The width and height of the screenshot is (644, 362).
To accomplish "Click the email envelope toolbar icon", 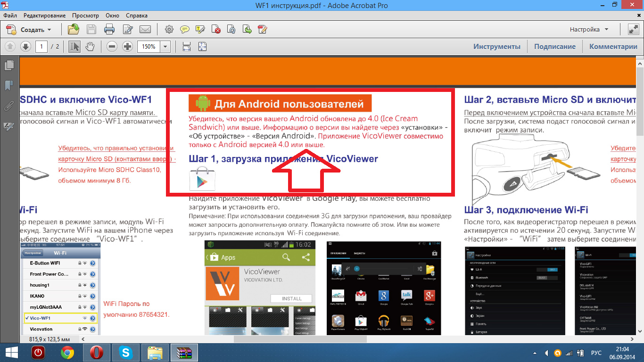I will click(x=145, y=30).
